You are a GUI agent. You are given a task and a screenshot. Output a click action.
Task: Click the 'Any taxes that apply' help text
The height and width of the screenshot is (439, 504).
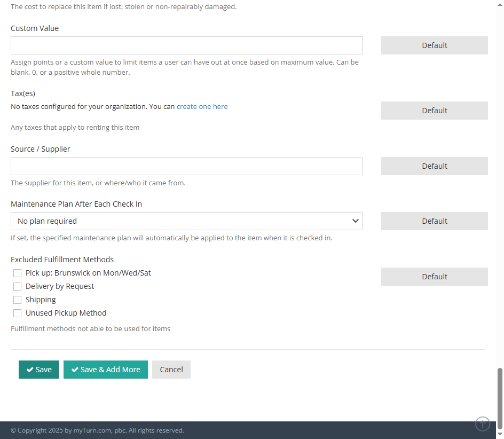point(75,127)
